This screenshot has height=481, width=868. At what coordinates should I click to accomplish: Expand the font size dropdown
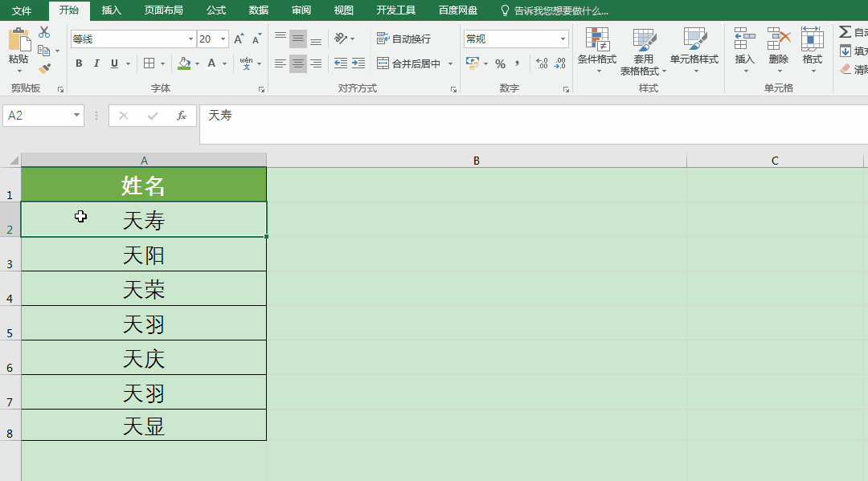click(223, 38)
